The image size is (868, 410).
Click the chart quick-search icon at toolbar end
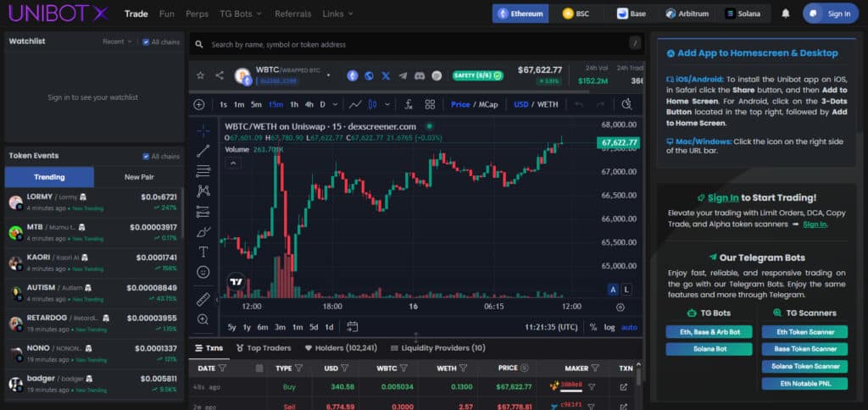click(x=626, y=104)
